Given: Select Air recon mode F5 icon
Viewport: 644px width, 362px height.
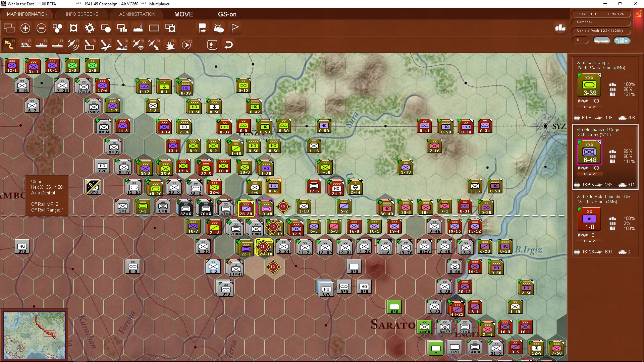Looking at the screenshot, I should tap(73, 45).
